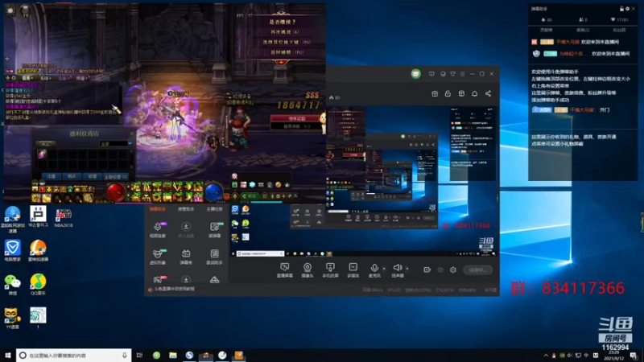Screen dimensions: 644x362
Task: Click the blue MP orb
Action: tap(214, 191)
